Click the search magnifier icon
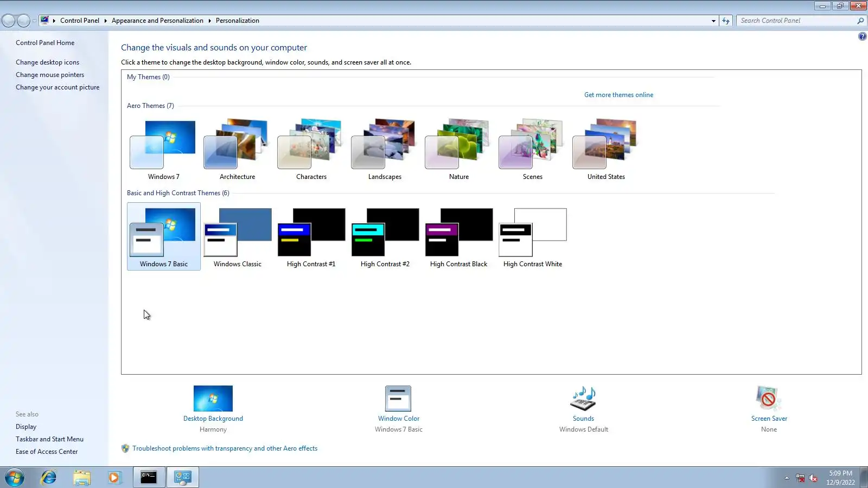This screenshot has height=488, width=868. [860, 21]
